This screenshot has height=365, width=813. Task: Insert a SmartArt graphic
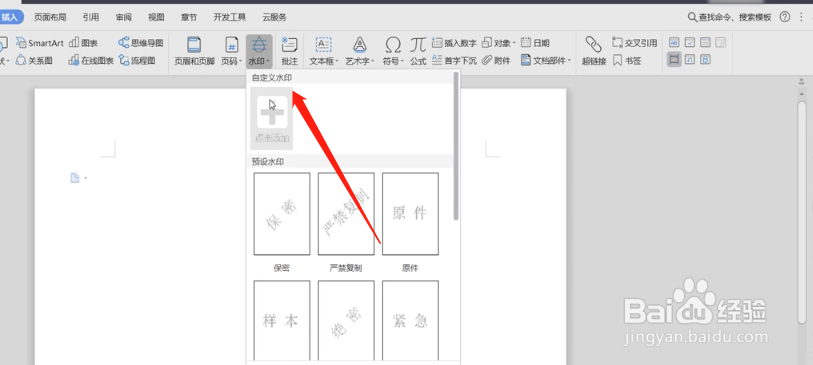39,43
